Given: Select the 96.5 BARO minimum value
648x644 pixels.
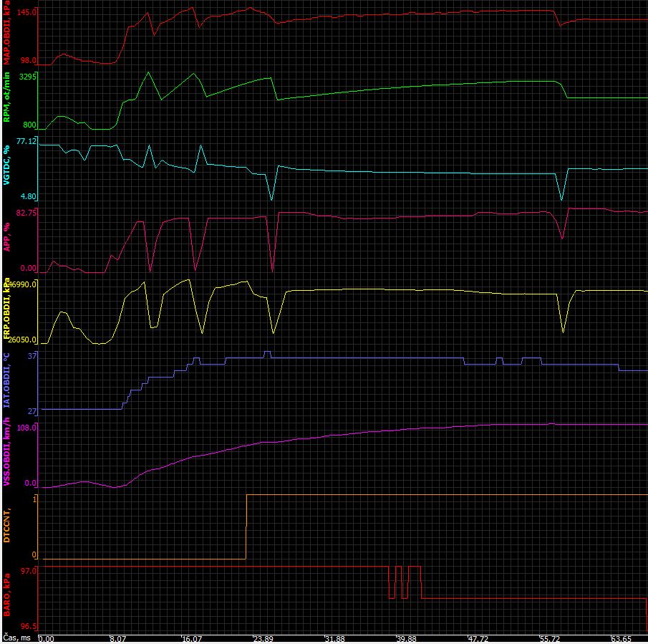Looking at the screenshot, I should [28, 626].
